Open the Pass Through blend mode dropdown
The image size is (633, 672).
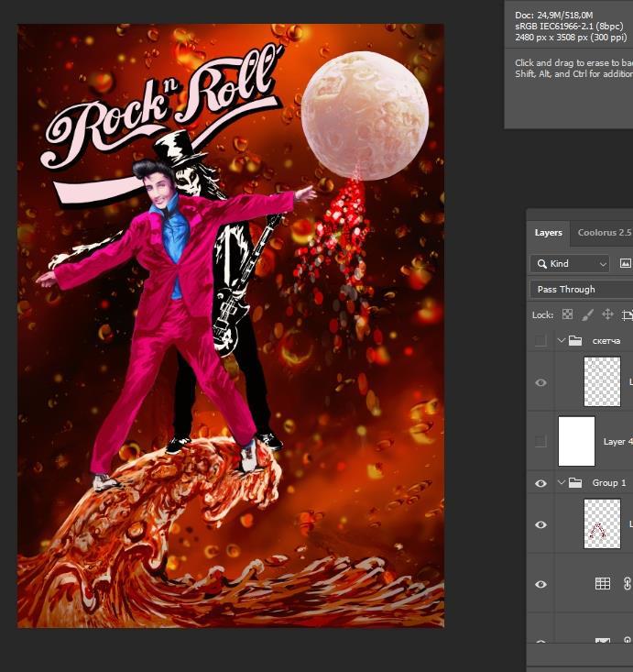pos(582,290)
